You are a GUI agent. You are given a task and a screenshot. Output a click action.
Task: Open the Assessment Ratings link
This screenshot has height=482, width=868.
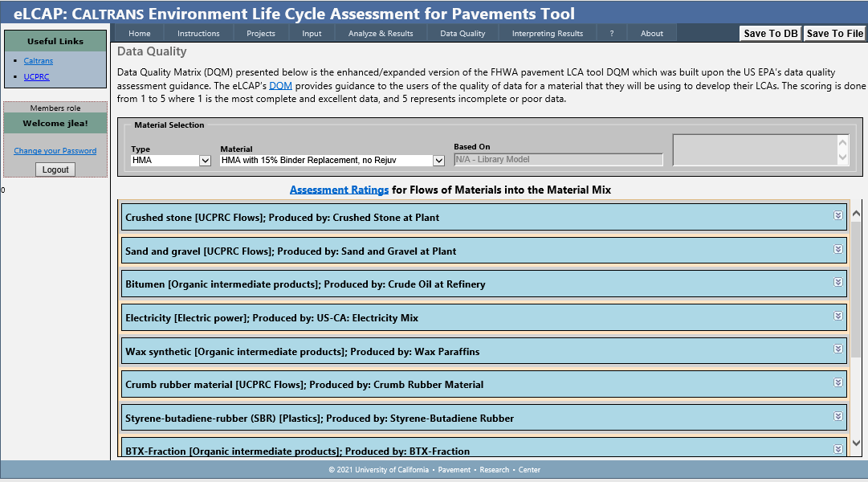click(339, 190)
